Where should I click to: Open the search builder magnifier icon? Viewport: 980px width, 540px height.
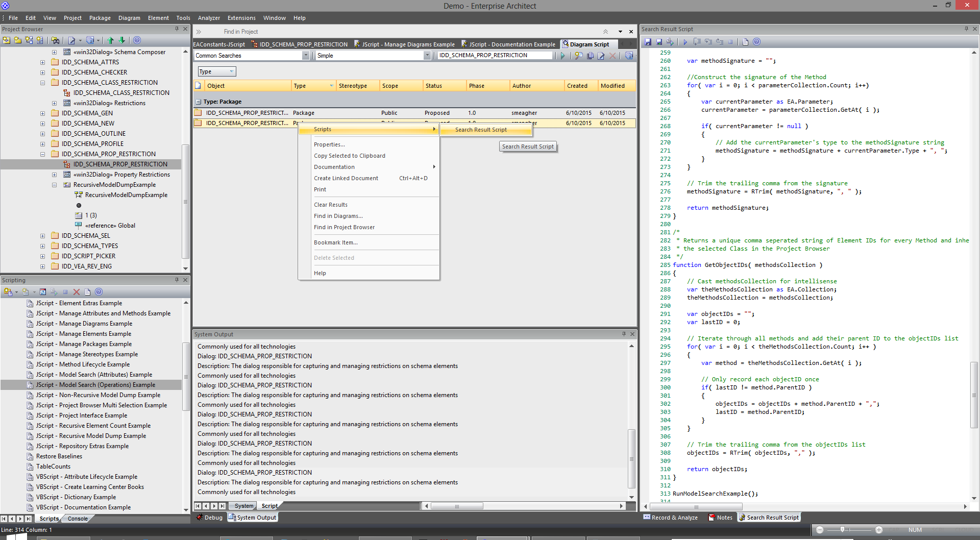578,56
